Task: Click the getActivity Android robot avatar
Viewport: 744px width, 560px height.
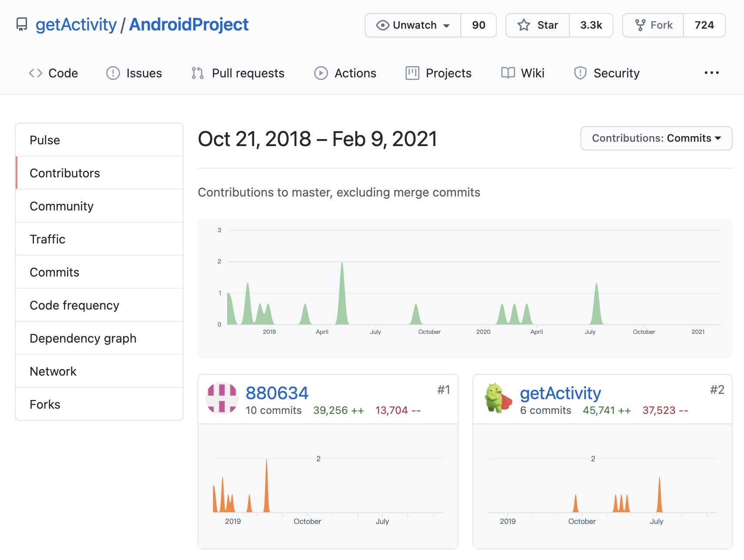Action: pyautogui.click(x=498, y=398)
